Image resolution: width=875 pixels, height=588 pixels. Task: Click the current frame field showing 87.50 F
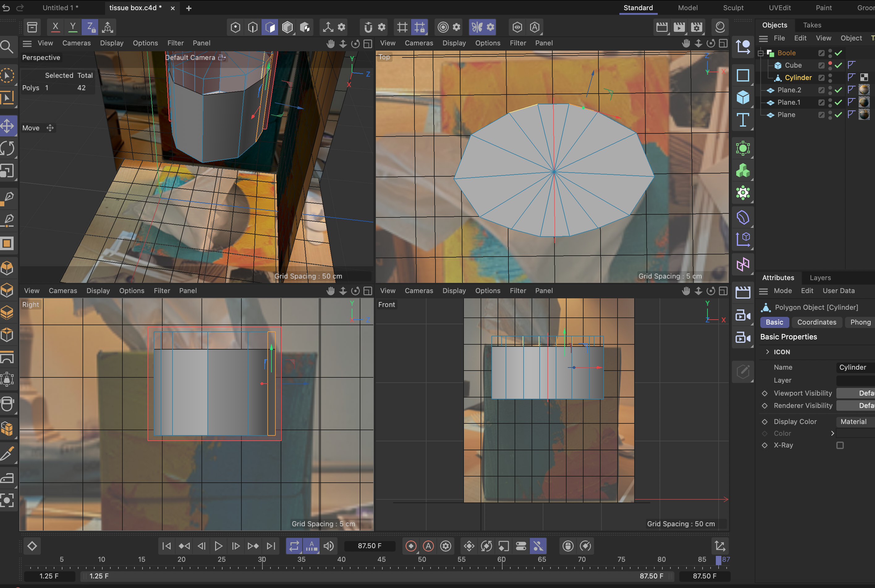370,546
